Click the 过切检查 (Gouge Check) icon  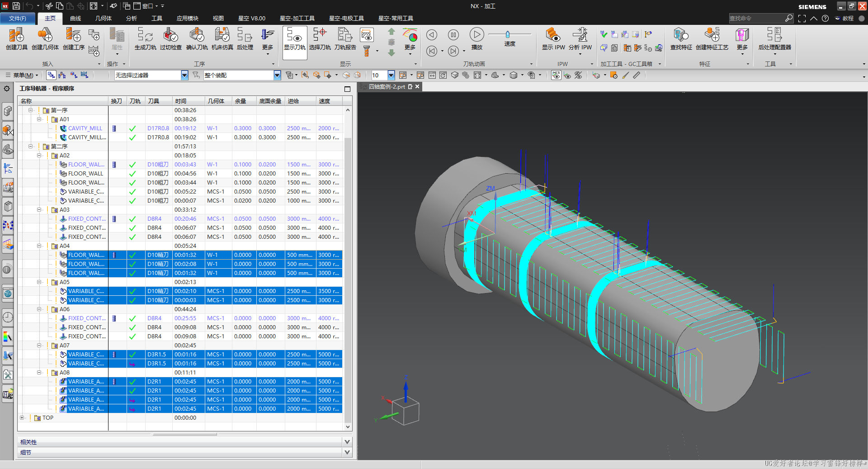[170, 38]
